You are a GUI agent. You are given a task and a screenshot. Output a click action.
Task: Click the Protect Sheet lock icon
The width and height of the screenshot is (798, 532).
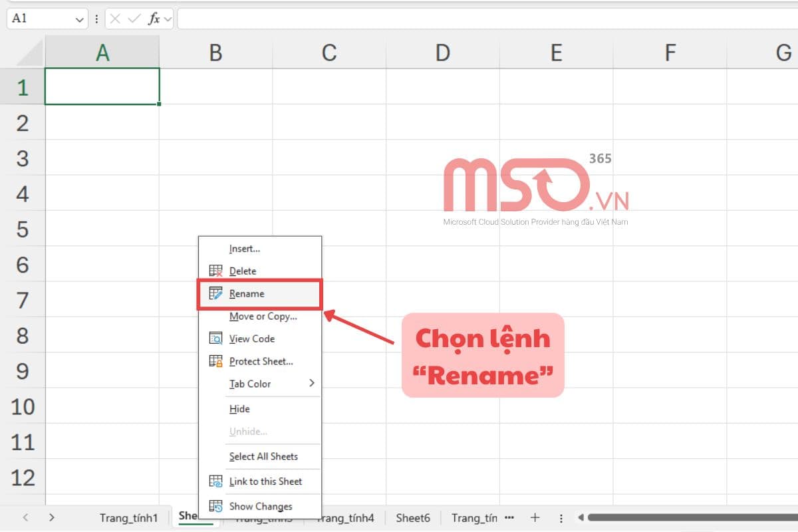(215, 361)
